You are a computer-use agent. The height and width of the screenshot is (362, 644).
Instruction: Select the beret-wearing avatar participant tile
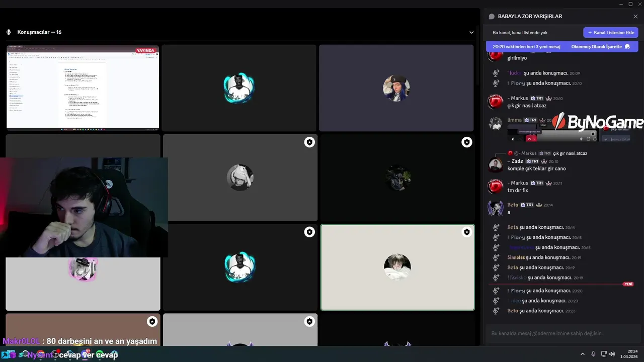click(396, 88)
